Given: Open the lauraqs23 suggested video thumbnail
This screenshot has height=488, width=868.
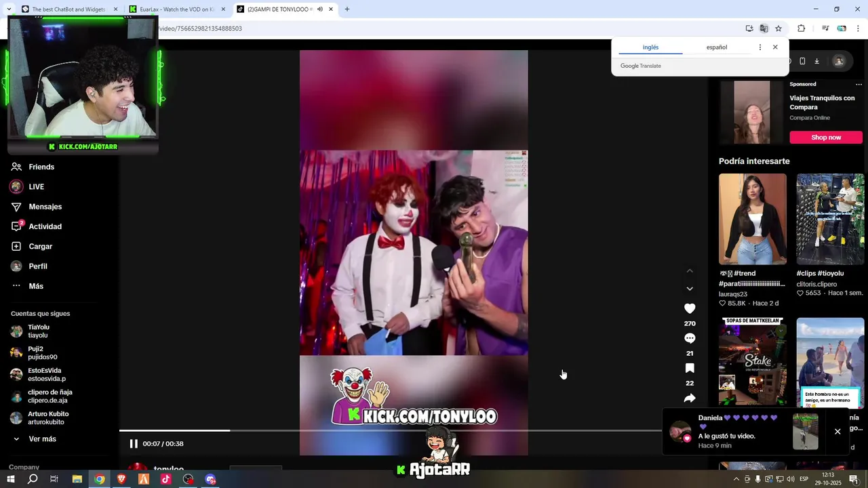Looking at the screenshot, I should pyautogui.click(x=753, y=219).
